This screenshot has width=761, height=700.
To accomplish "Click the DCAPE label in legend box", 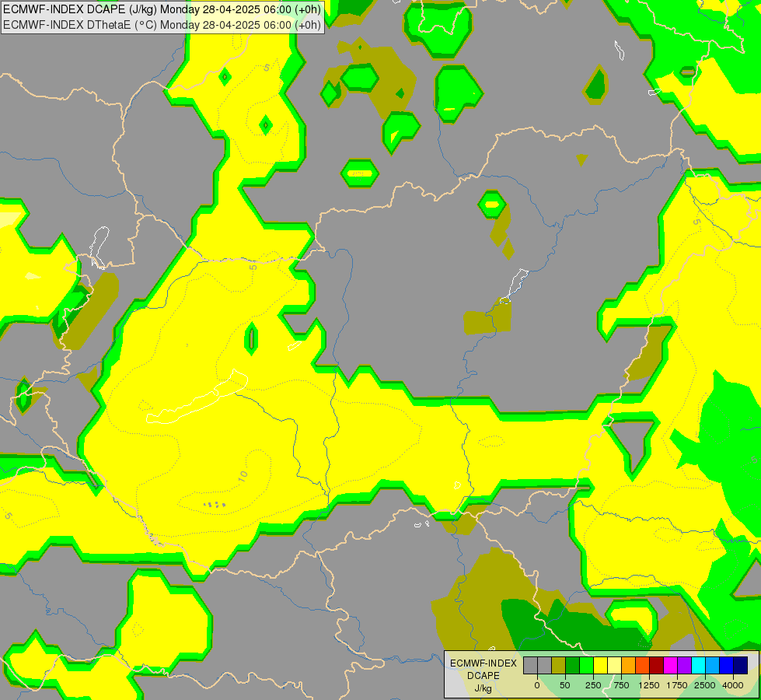I will (483, 676).
